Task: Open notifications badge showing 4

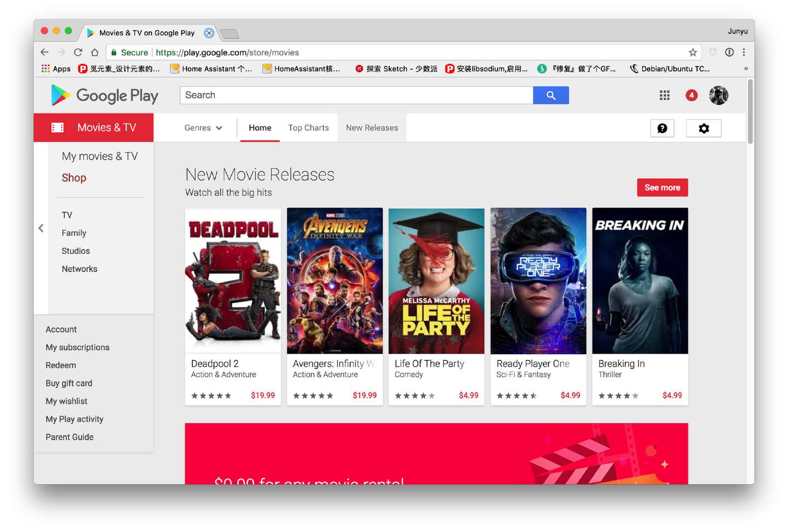Action: (x=691, y=95)
